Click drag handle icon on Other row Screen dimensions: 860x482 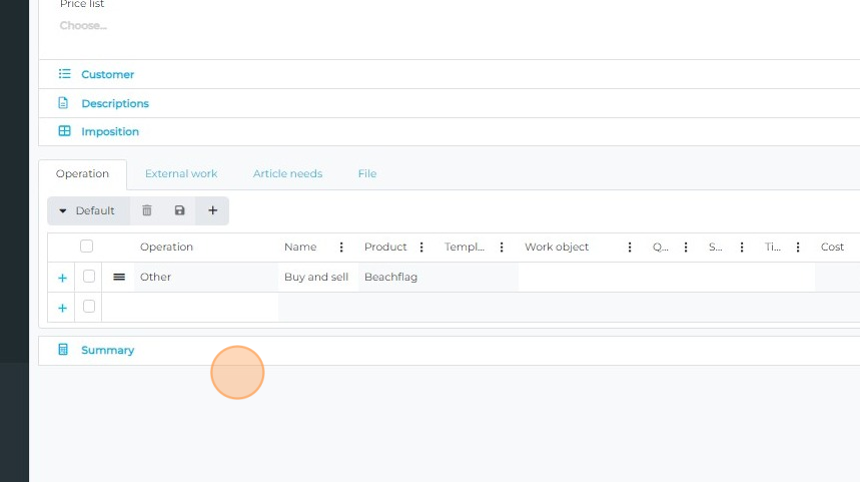click(x=119, y=277)
